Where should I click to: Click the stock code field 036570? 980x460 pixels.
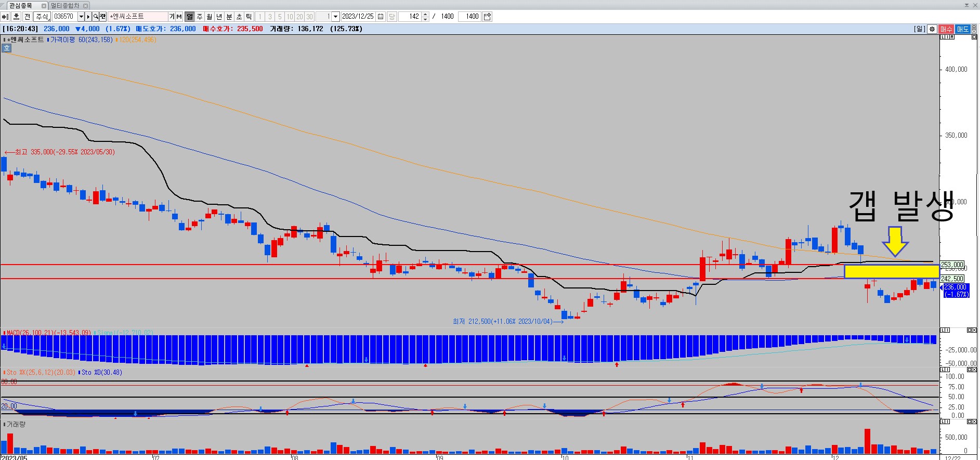[64, 17]
